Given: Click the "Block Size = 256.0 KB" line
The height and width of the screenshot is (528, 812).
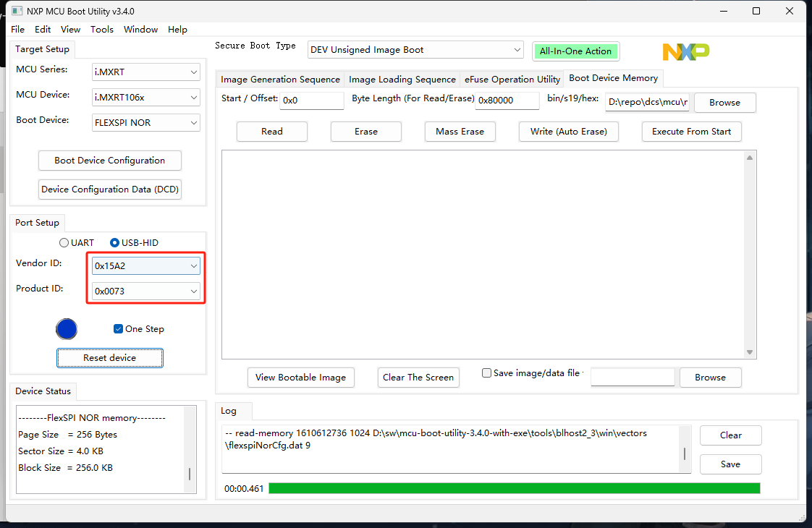Looking at the screenshot, I should (65, 468).
